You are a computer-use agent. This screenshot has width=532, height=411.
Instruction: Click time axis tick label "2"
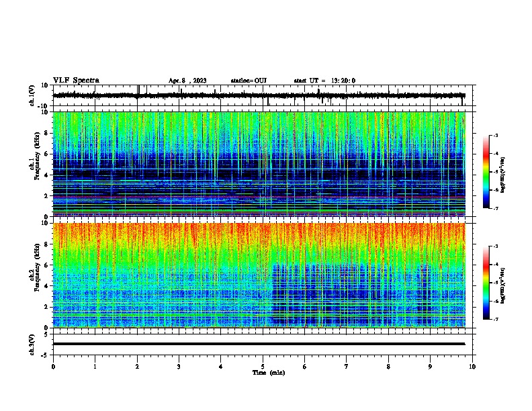[x=137, y=367]
